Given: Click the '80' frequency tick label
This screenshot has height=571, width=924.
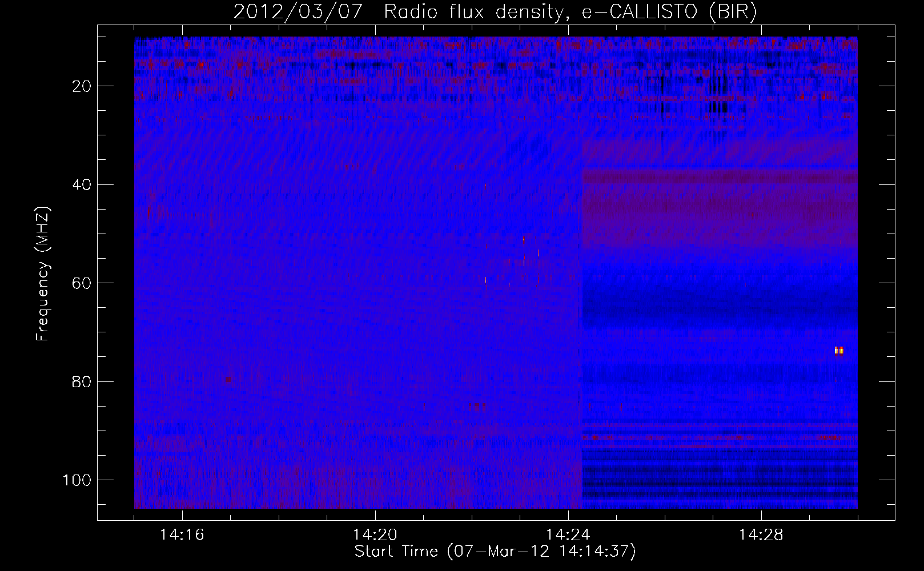Looking at the screenshot, I should (82, 382).
